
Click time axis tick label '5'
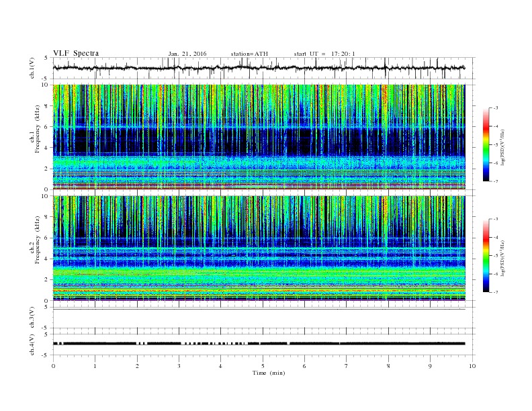click(x=263, y=366)
